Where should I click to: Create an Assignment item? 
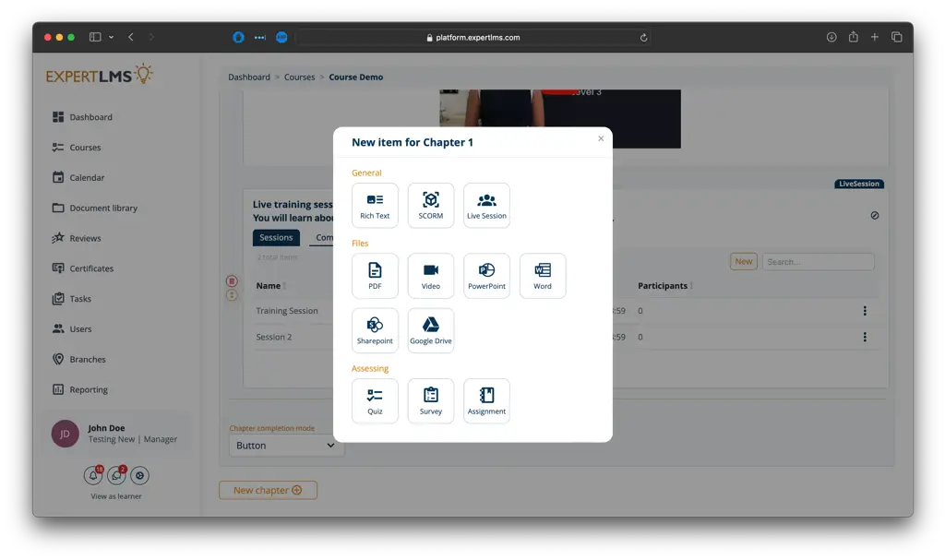click(x=486, y=400)
